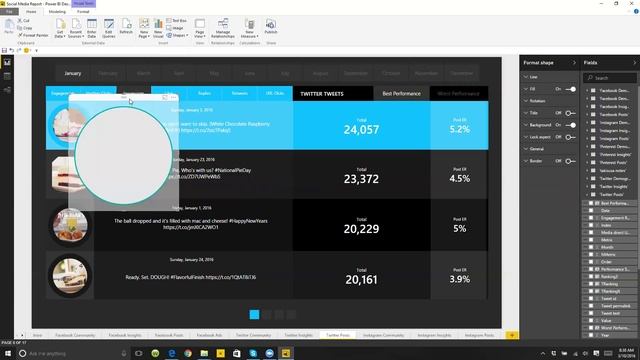The height and width of the screenshot is (360, 640).
Task: Check the Tweet text field checkbox
Action: [x=591, y=313]
